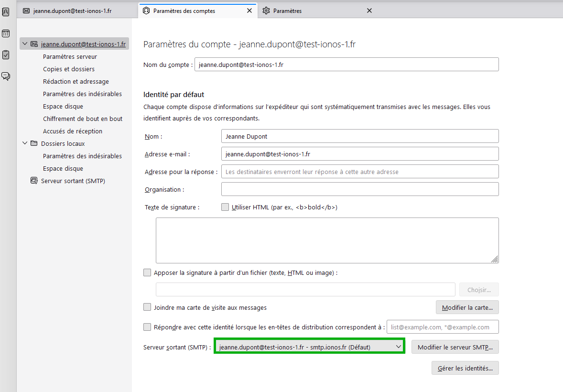The height and width of the screenshot is (392, 563).
Task: Click the Serveur sortant SMTP icon
Action: 34,181
